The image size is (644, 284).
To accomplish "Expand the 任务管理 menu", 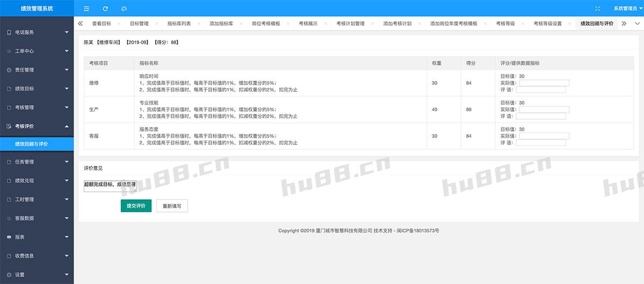I will pyautogui.click(x=67, y=162).
